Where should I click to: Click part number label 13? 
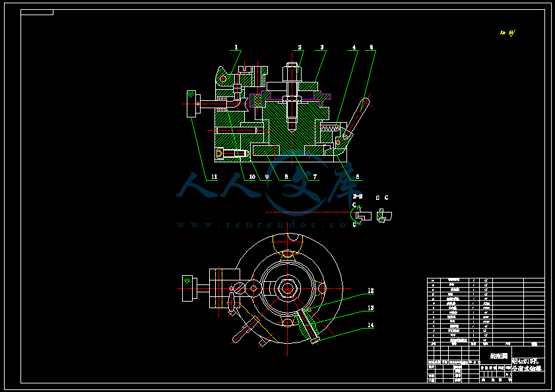click(371, 308)
